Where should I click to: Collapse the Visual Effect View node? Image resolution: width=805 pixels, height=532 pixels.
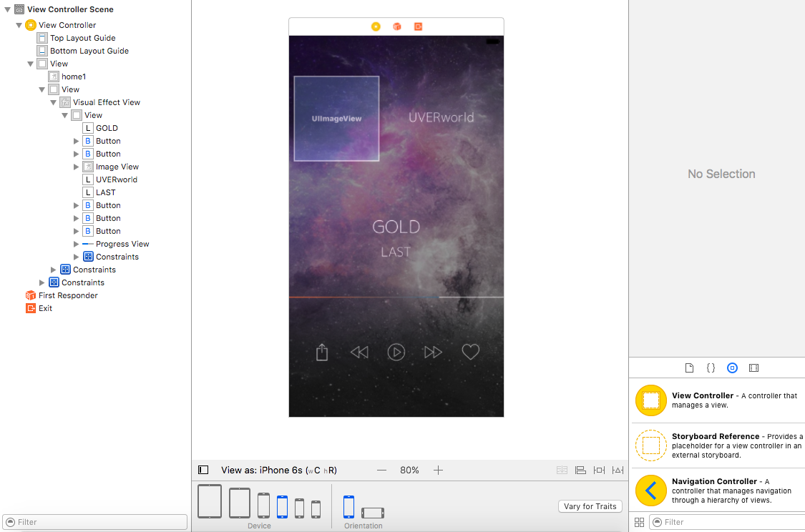[x=54, y=102]
